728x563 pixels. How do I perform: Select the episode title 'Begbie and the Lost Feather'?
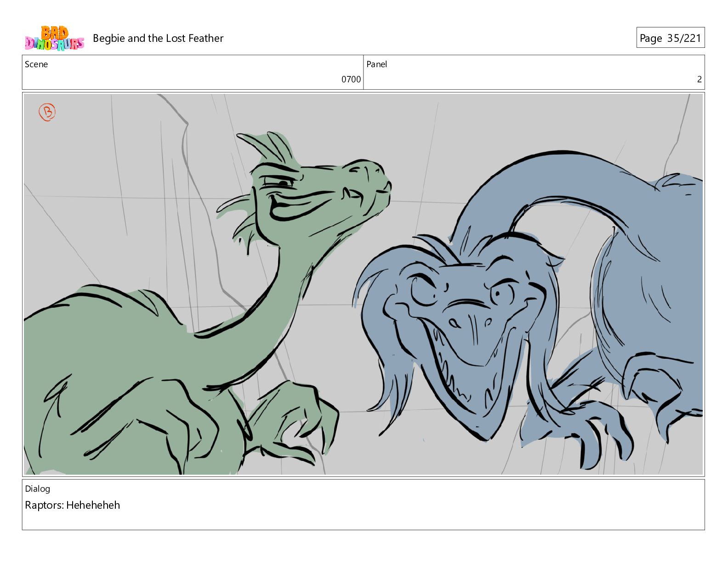(158, 38)
